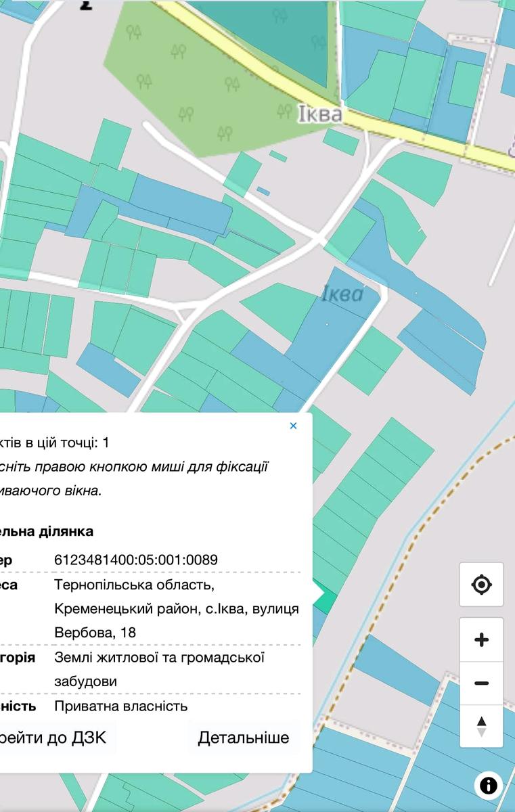
Task: Click the Землі житлової category value
Action: [159, 657]
